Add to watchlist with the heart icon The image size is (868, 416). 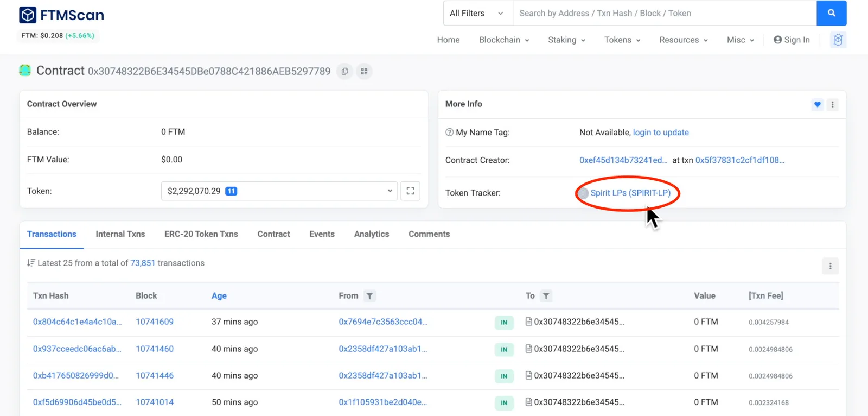818,104
